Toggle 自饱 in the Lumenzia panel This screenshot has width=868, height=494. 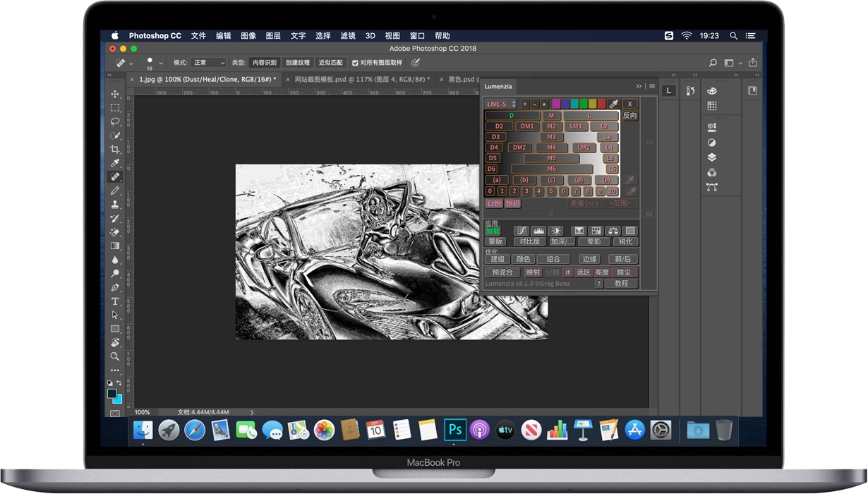click(493, 203)
